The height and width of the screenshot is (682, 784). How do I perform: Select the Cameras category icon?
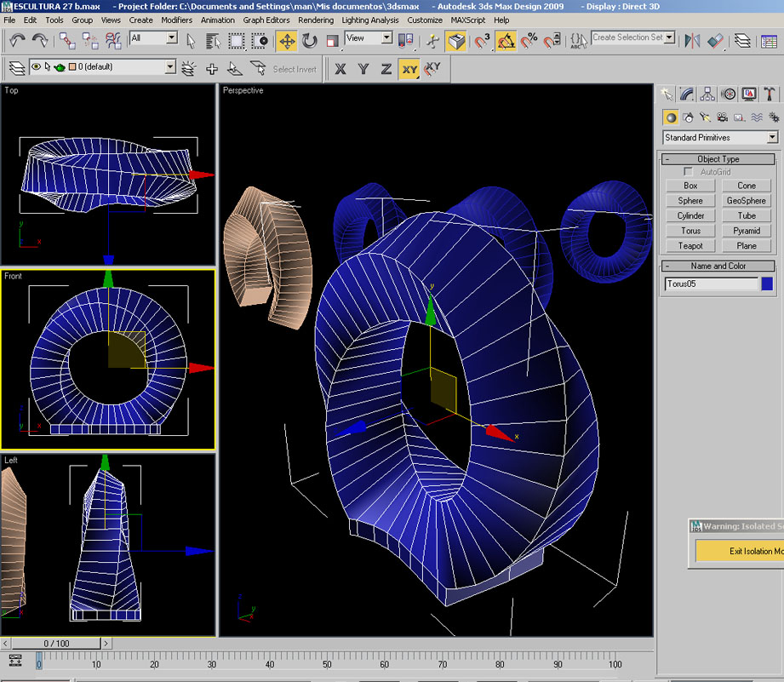[x=722, y=117]
